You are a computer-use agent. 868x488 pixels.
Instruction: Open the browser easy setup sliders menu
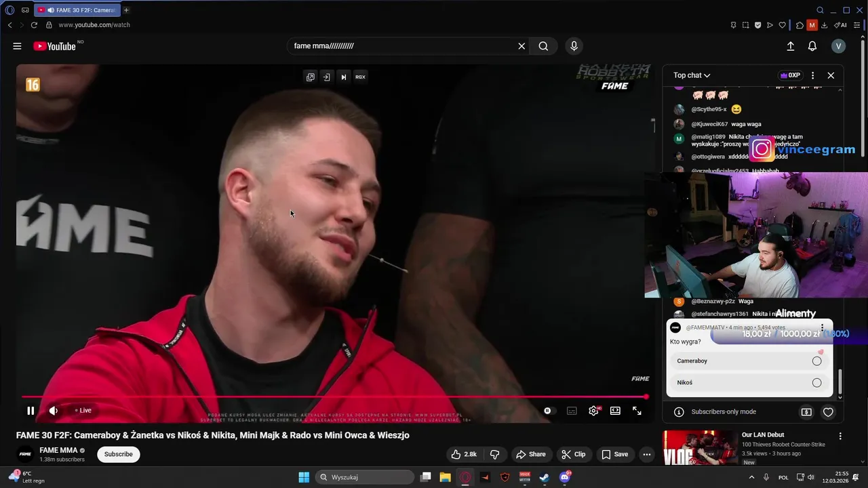(x=857, y=25)
